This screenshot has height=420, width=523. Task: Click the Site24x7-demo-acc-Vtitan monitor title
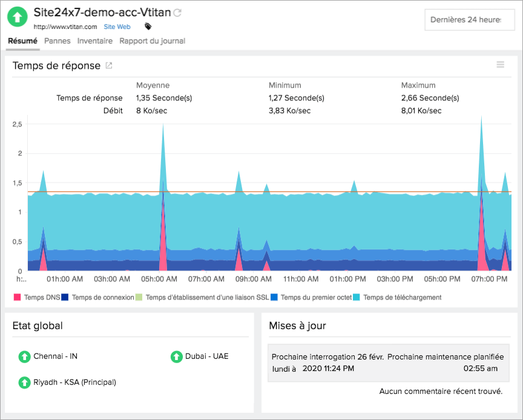tap(102, 13)
